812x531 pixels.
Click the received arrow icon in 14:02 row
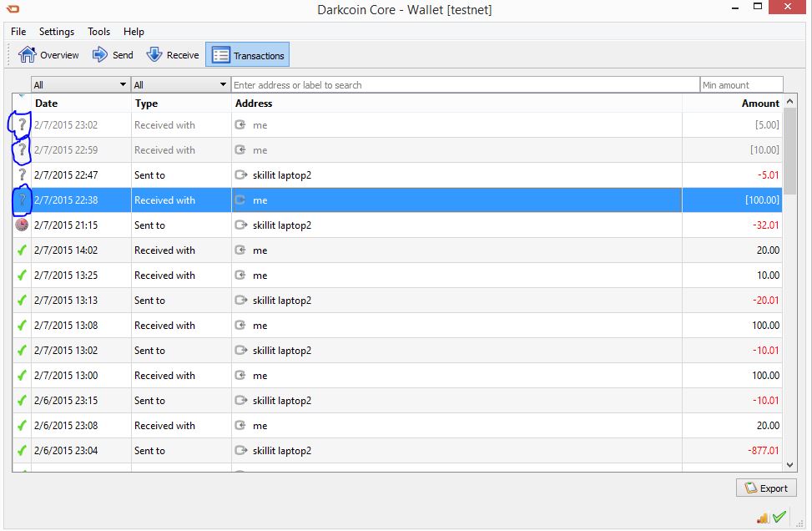[x=240, y=250]
